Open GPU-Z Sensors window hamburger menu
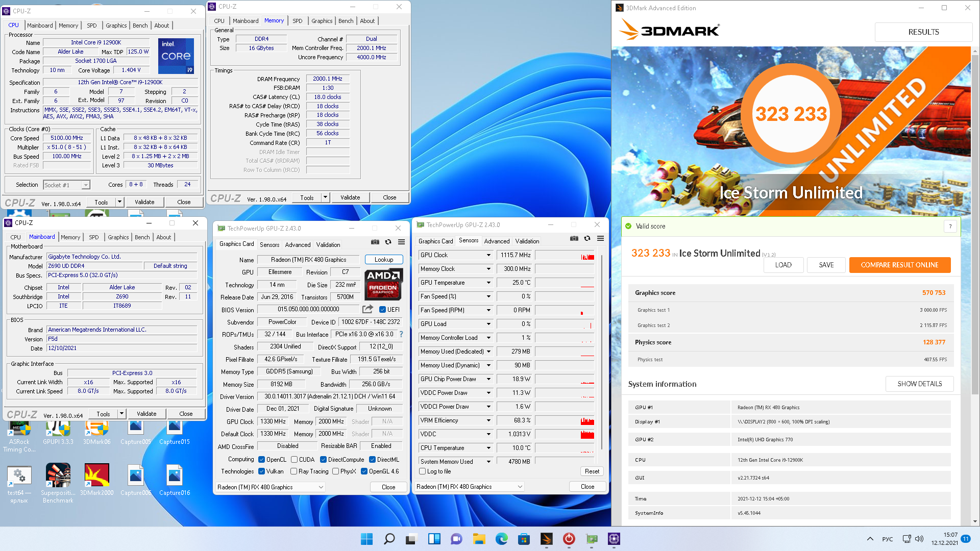 pos(601,238)
